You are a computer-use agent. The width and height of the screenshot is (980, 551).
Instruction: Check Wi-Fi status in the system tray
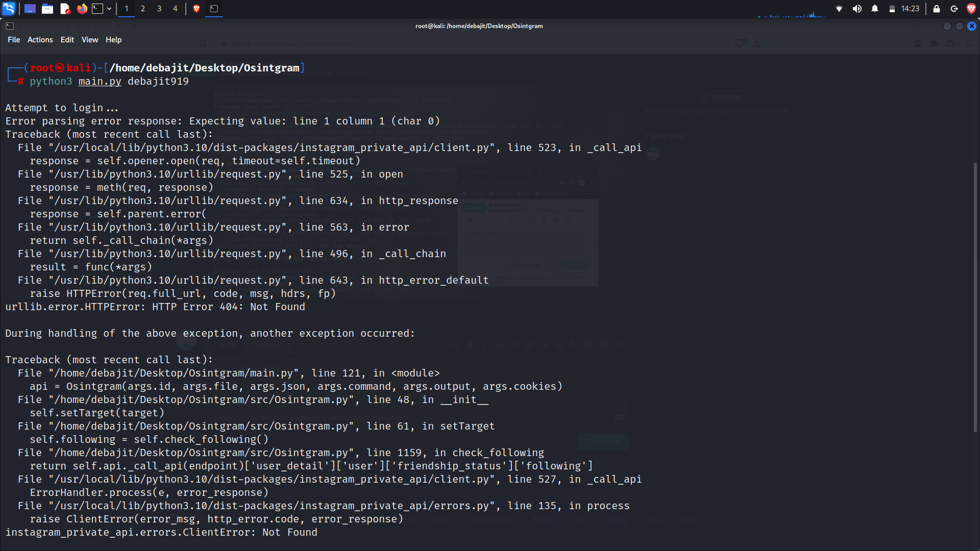[x=839, y=9]
